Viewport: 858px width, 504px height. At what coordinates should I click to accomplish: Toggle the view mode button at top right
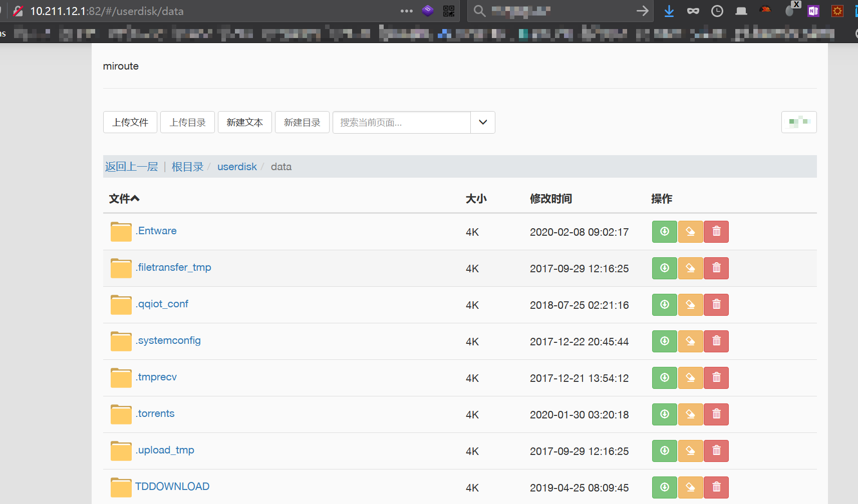coord(798,122)
